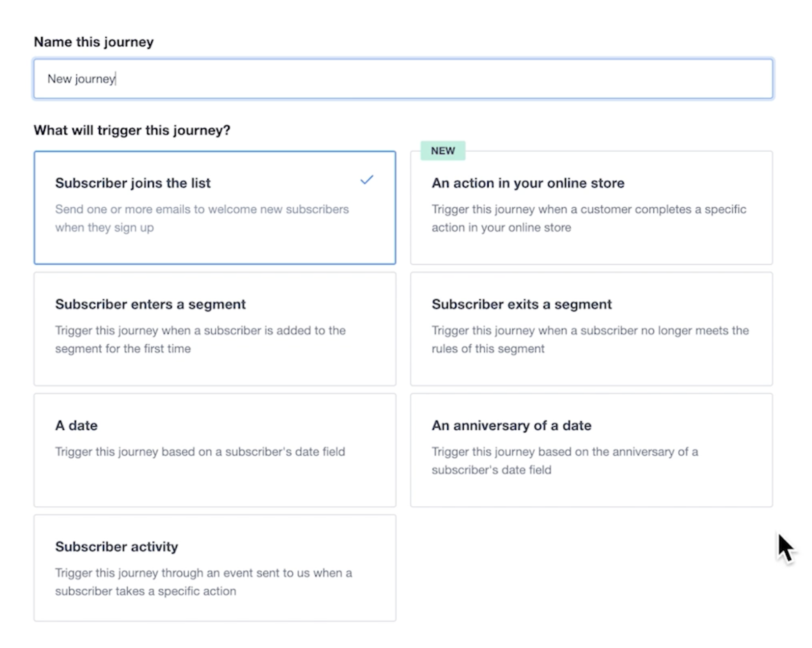
Task: Click the green NEW badge
Action: [443, 151]
